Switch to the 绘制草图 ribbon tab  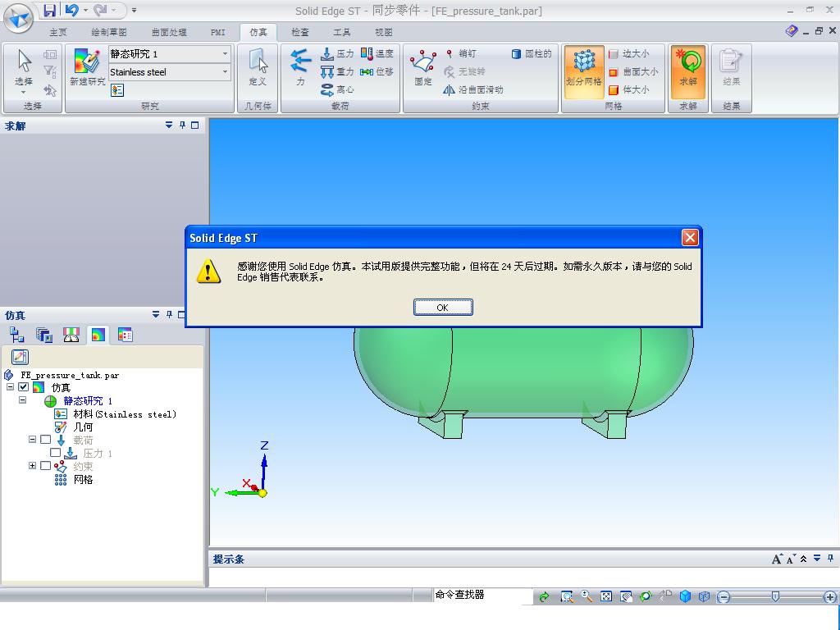point(109,33)
